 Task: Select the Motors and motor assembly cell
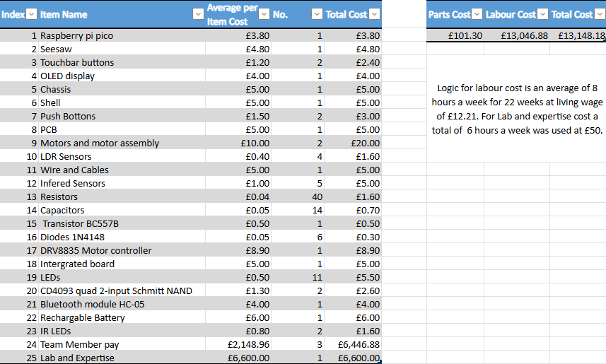122,143
